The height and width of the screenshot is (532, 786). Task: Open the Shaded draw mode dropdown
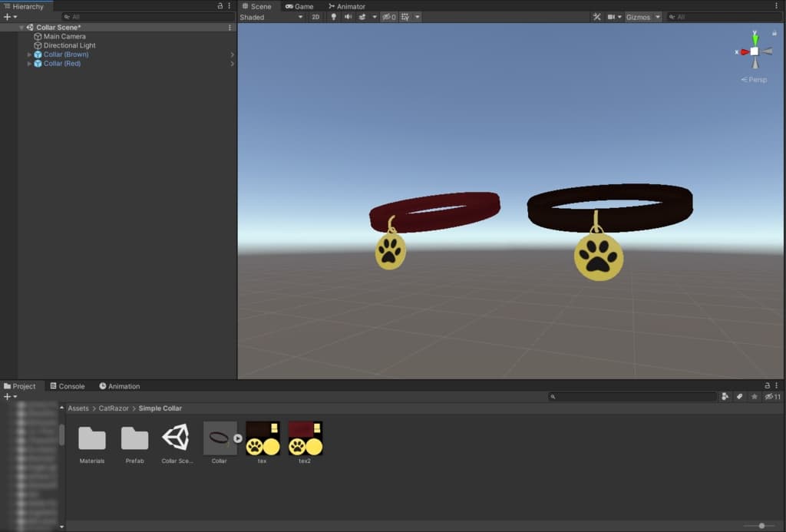(271, 17)
